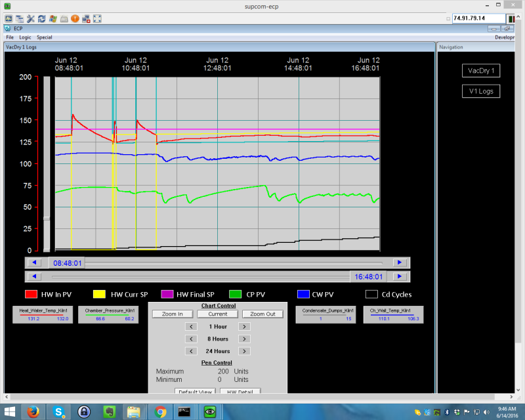Click the magenta HW Final SP swatch
Screen dimensions: 525x420
coord(167,295)
